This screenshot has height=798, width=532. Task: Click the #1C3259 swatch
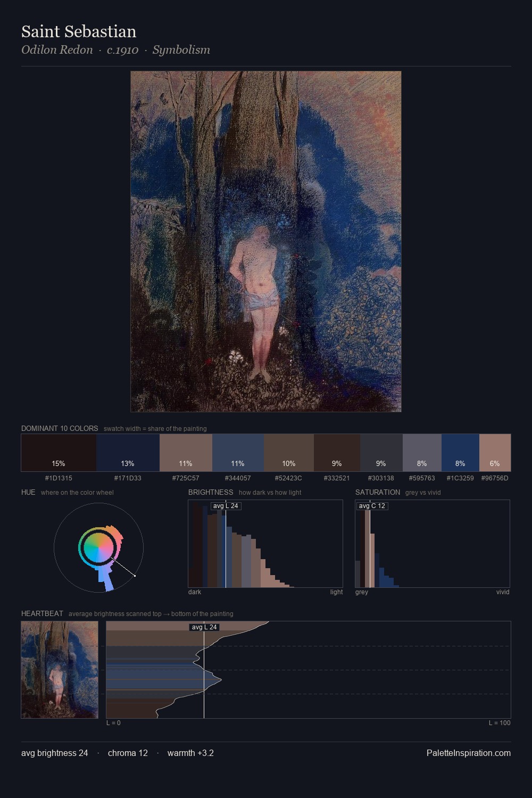(460, 453)
